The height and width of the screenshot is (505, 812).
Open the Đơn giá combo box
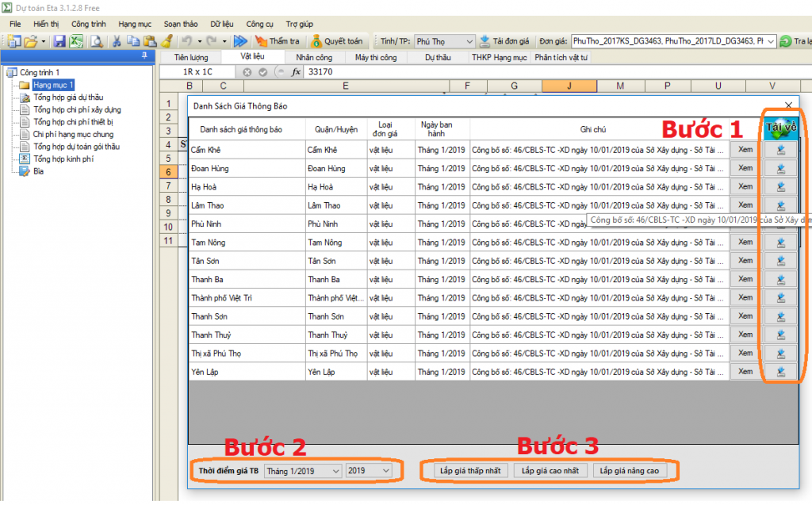[770, 41]
